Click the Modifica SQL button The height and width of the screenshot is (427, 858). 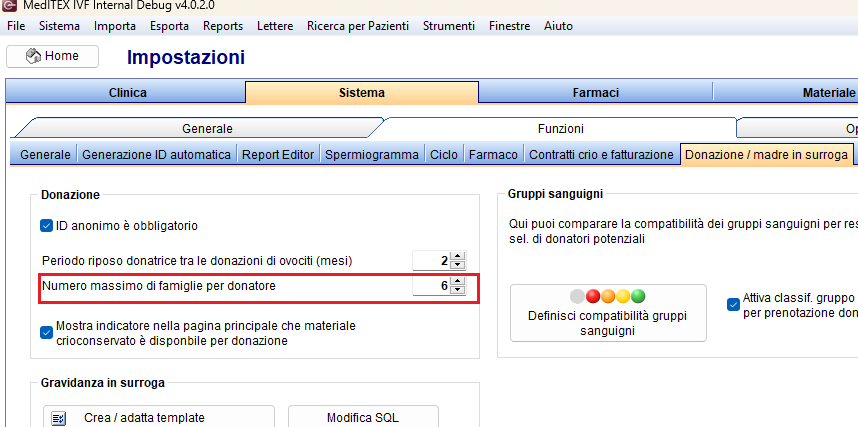pyautogui.click(x=363, y=418)
